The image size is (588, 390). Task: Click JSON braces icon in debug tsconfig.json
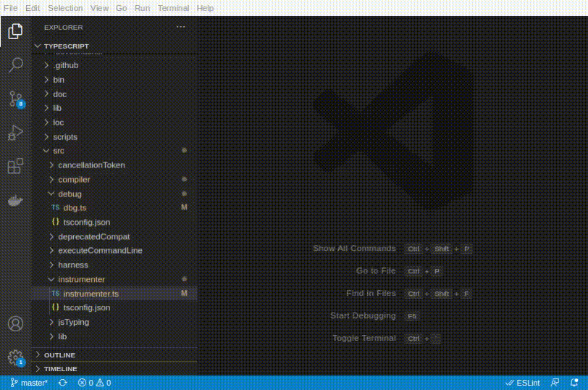[x=56, y=222]
